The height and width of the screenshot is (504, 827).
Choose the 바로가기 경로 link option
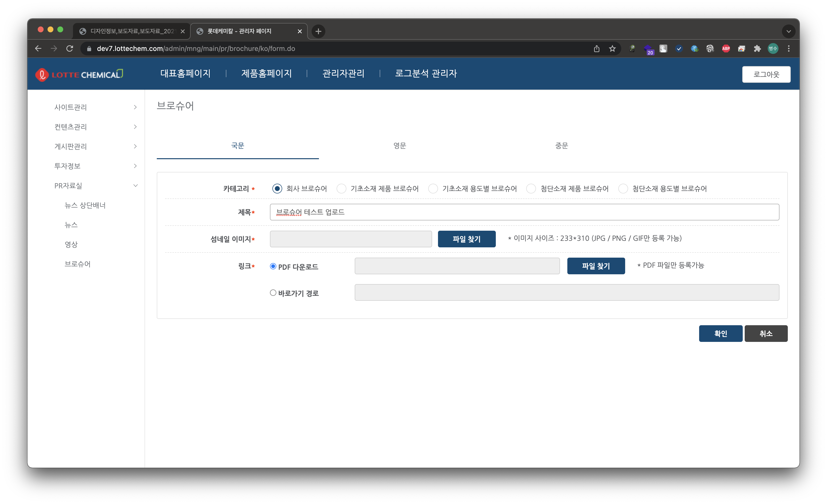273,293
